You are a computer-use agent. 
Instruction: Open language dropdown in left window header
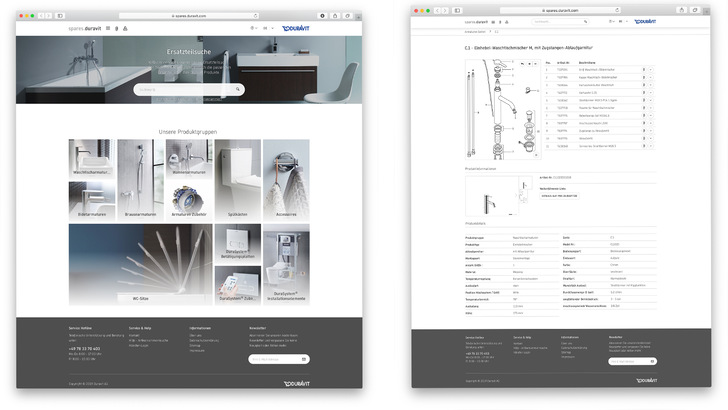(x=268, y=28)
